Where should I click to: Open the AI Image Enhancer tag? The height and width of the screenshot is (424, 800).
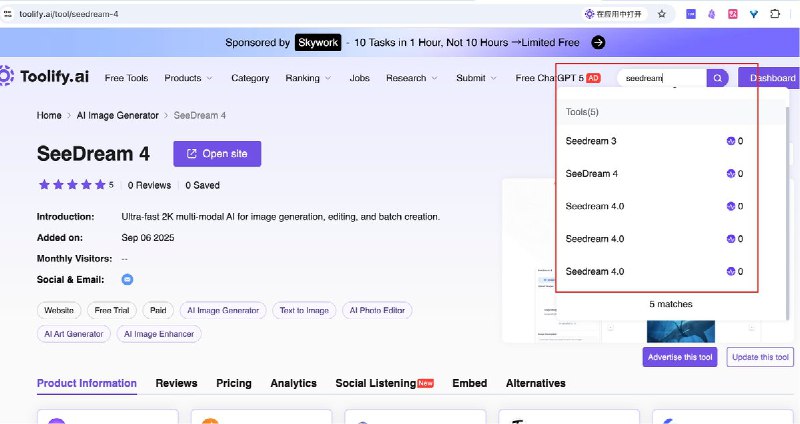coord(159,334)
